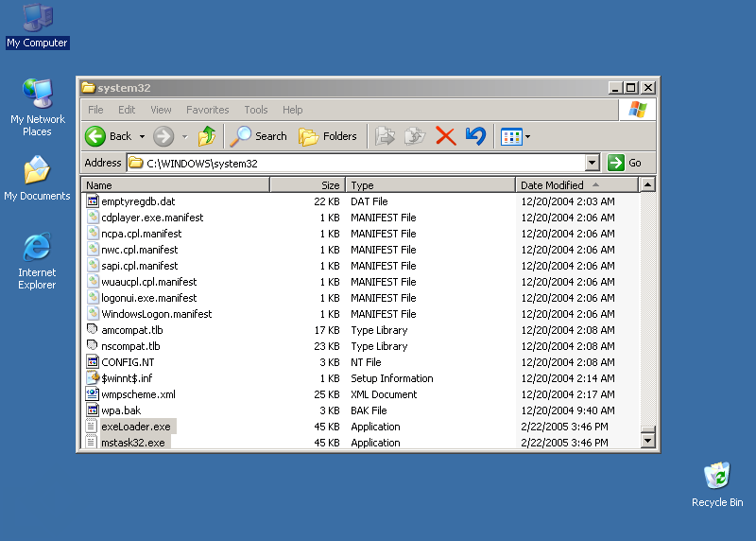
Task: Click the Move To toolbar icon
Action: pos(385,136)
